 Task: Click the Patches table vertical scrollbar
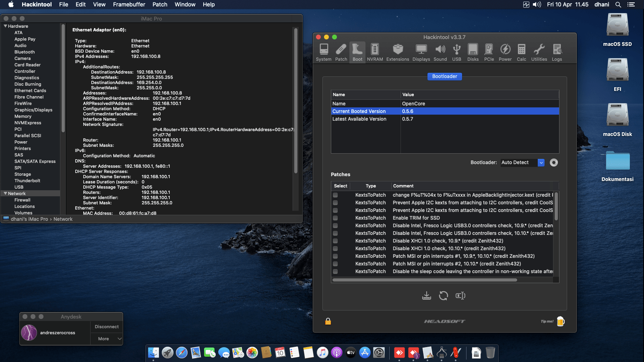click(556, 206)
